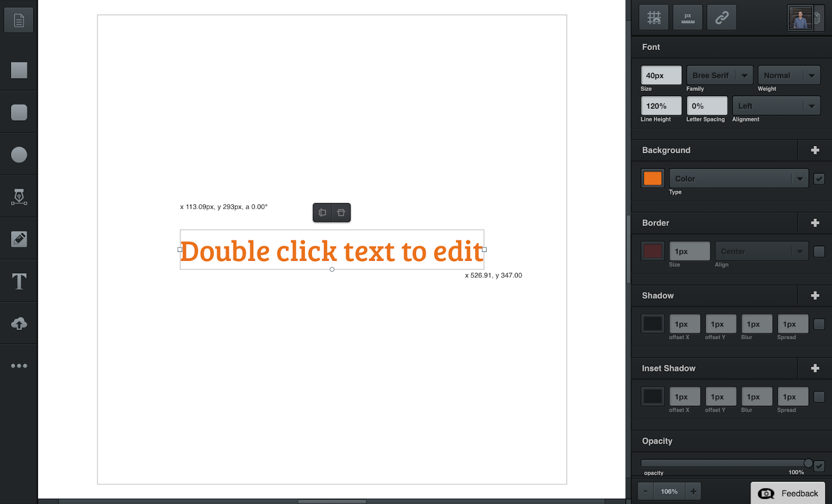Open the user profile avatar

tap(800, 18)
